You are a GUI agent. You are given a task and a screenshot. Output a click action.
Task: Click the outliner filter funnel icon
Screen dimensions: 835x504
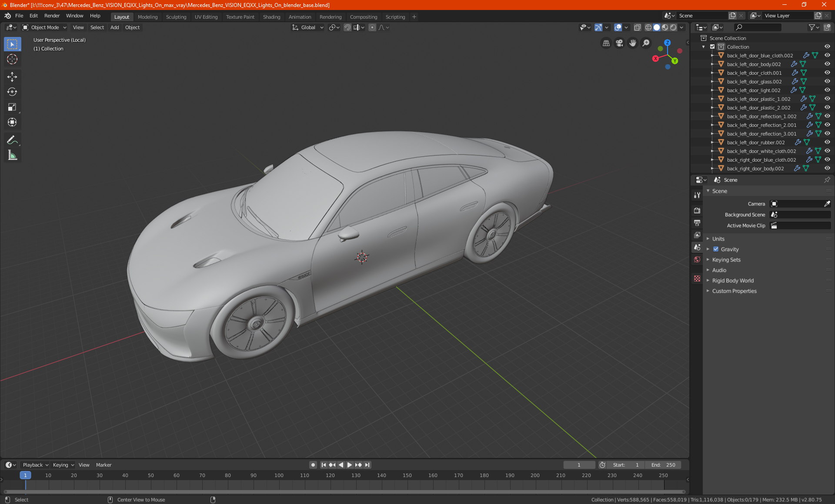813,27
